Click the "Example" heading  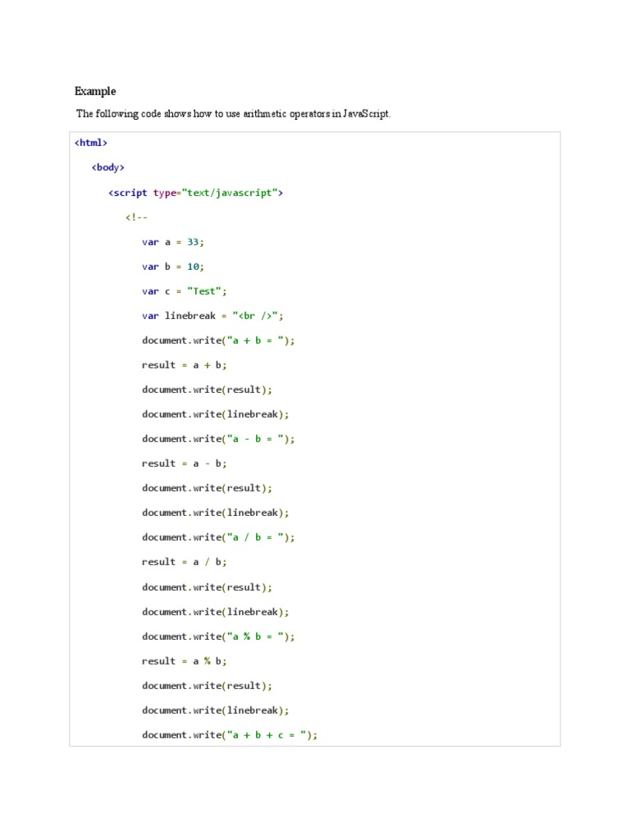[x=95, y=91]
